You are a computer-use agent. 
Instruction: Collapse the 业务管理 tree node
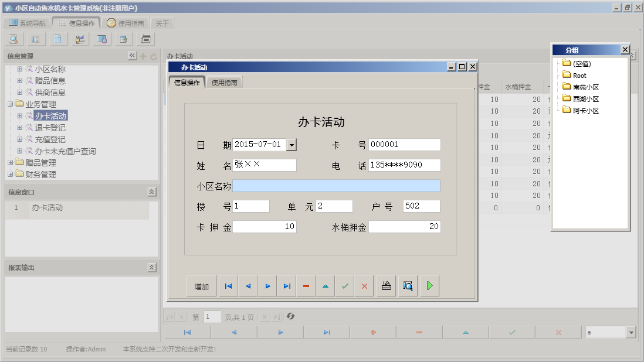tap(11, 104)
